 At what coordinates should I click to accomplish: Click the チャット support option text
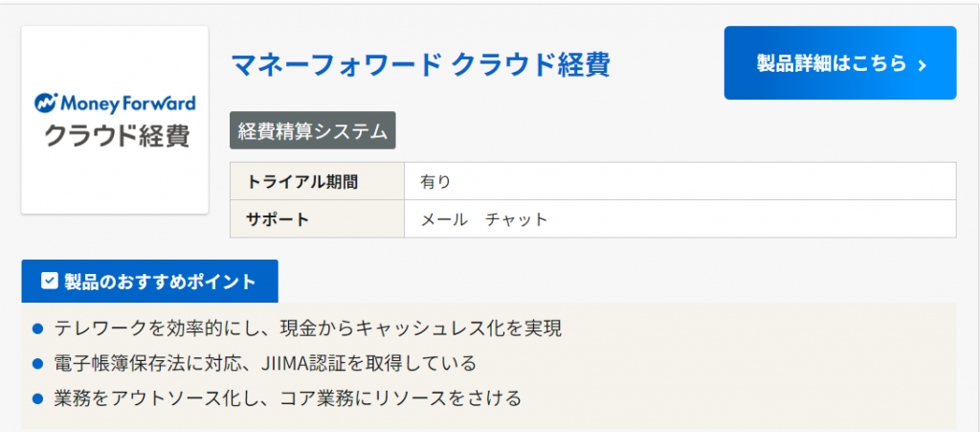(x=517, y=219)
